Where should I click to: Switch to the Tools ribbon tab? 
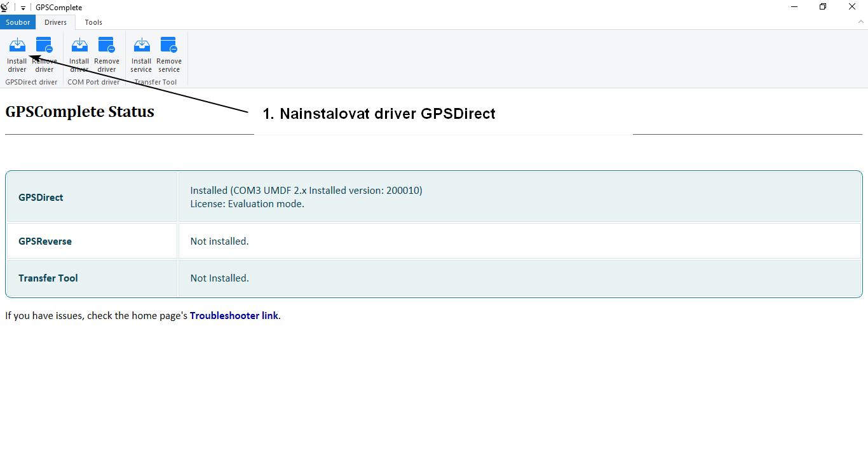(x=93, y=22)
